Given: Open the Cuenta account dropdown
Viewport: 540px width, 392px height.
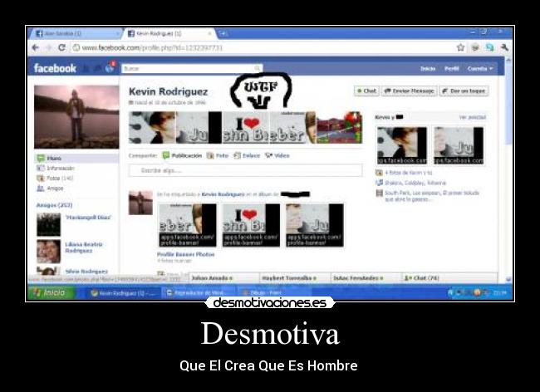Looking at the screenshot, I should point(479,69).
